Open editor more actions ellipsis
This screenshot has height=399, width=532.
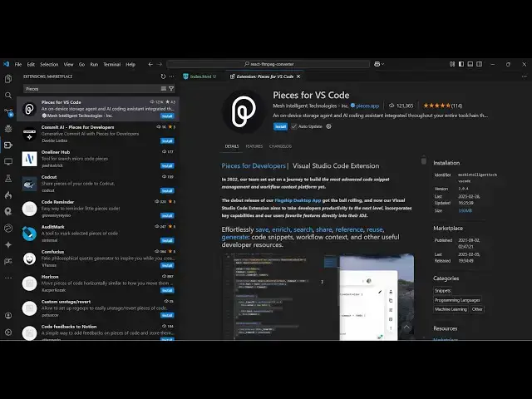pyautogui.click(x=525, y=76)
